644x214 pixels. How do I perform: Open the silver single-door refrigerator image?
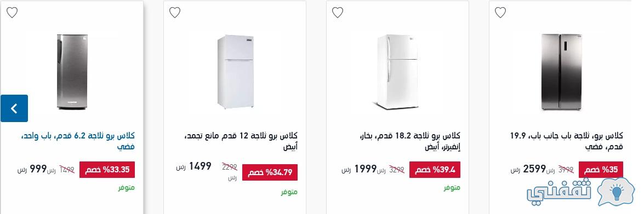[x=72, y=72]
